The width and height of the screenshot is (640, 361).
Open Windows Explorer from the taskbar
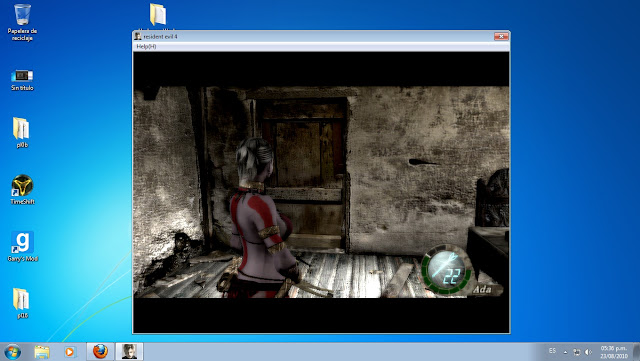coord(42,352)
